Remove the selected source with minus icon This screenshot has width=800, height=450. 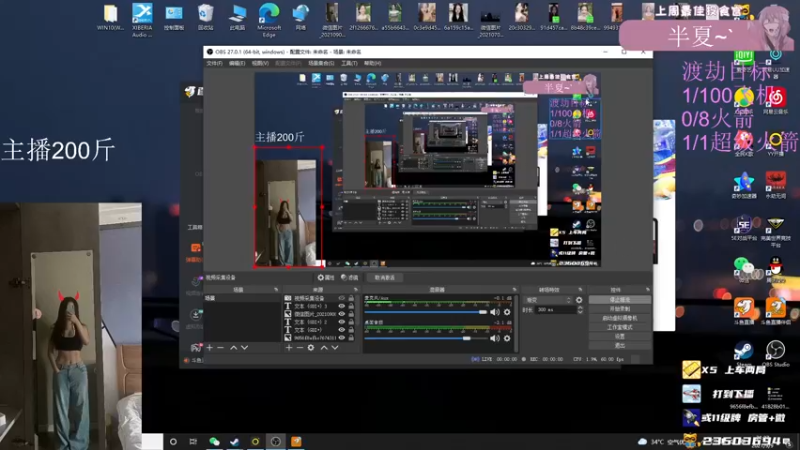click(299, 347)
